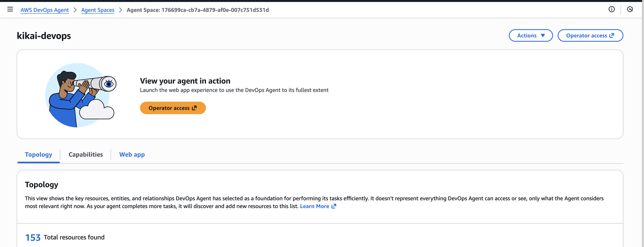Open the Actions dropdown menu
Image resolution: width=644 pixels, height=247 pixels.
530,36
